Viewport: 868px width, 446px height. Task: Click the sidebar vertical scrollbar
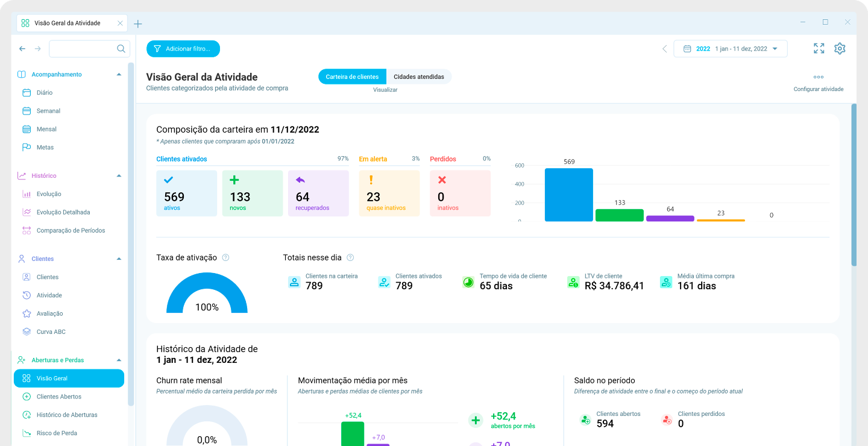130,234
